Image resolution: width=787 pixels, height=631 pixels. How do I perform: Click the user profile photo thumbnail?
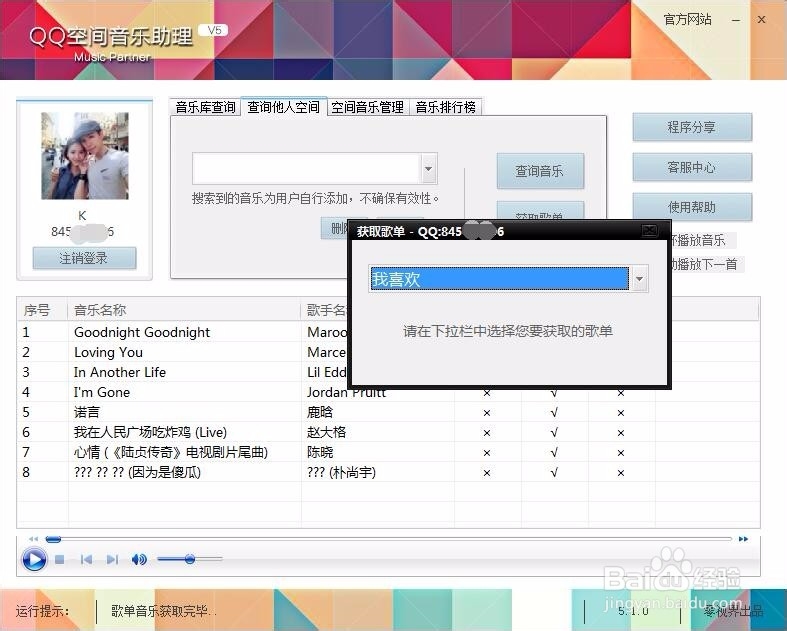(x=85, y=156)
